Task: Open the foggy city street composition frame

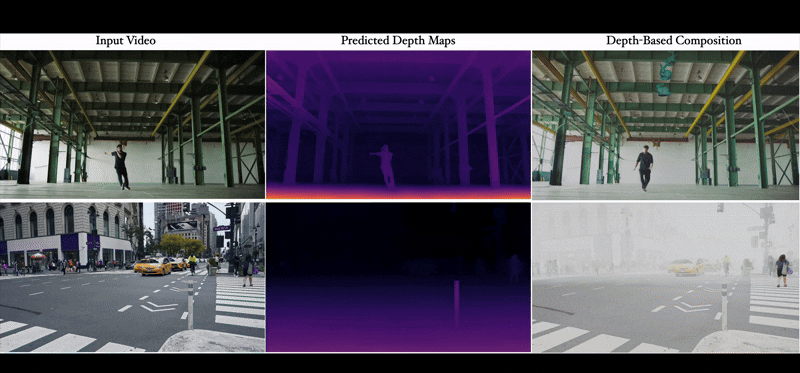Action: click(x=665, y=277)
